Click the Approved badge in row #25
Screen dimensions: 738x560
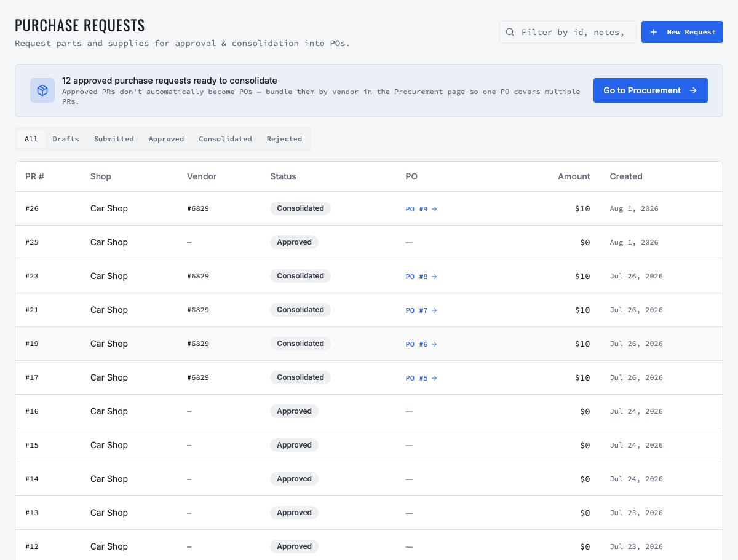coord(294,242)
